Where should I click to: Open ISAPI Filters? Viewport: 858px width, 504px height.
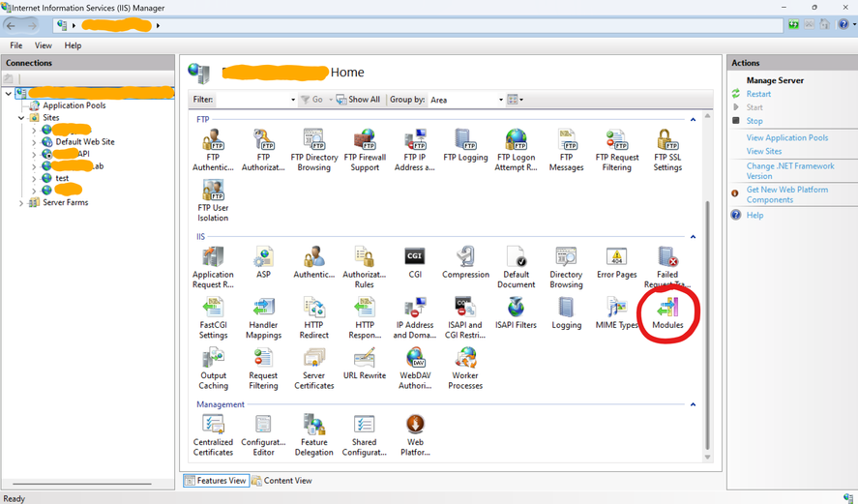tap(516, 313)
